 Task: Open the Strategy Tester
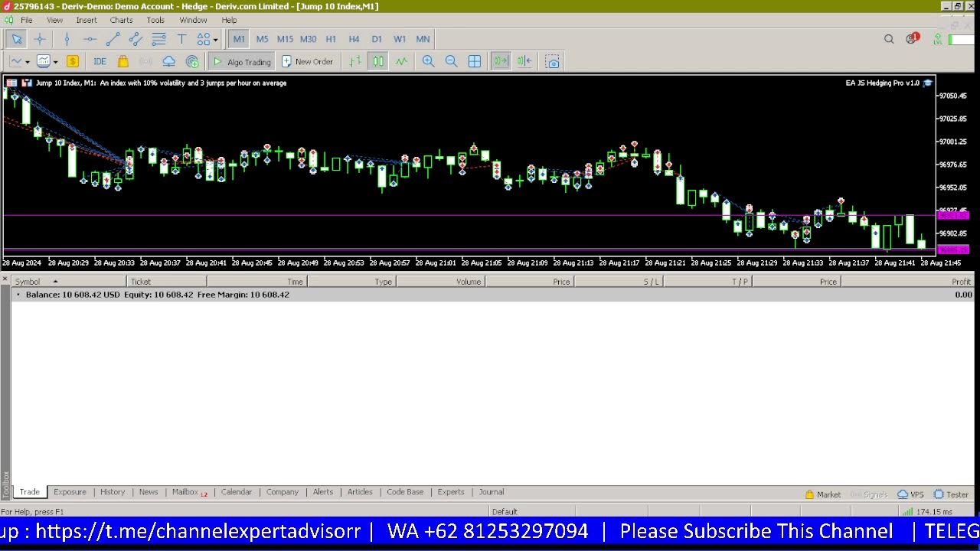pos(952,494)
